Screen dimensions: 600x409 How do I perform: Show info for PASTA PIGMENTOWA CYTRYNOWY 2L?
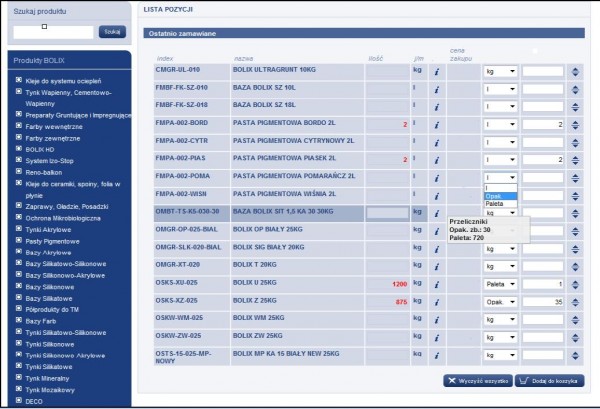point(437,143)
